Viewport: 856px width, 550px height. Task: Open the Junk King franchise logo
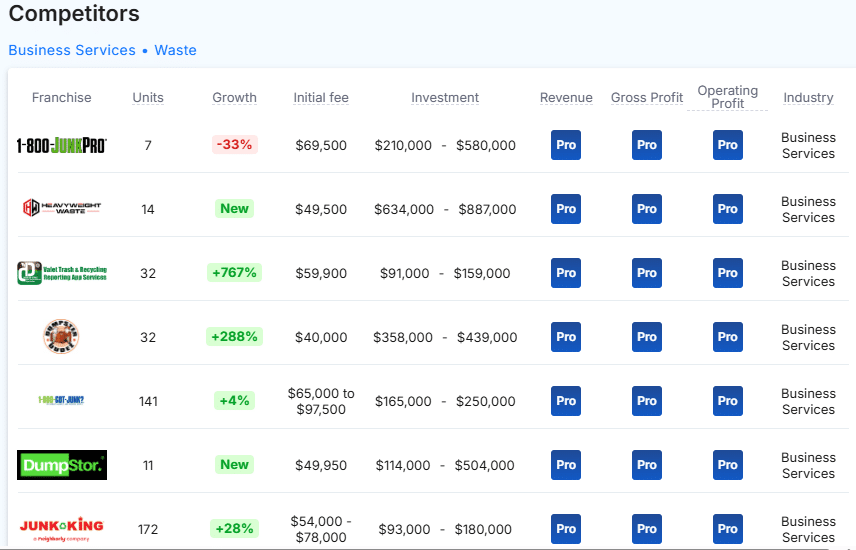pos(62,529)
